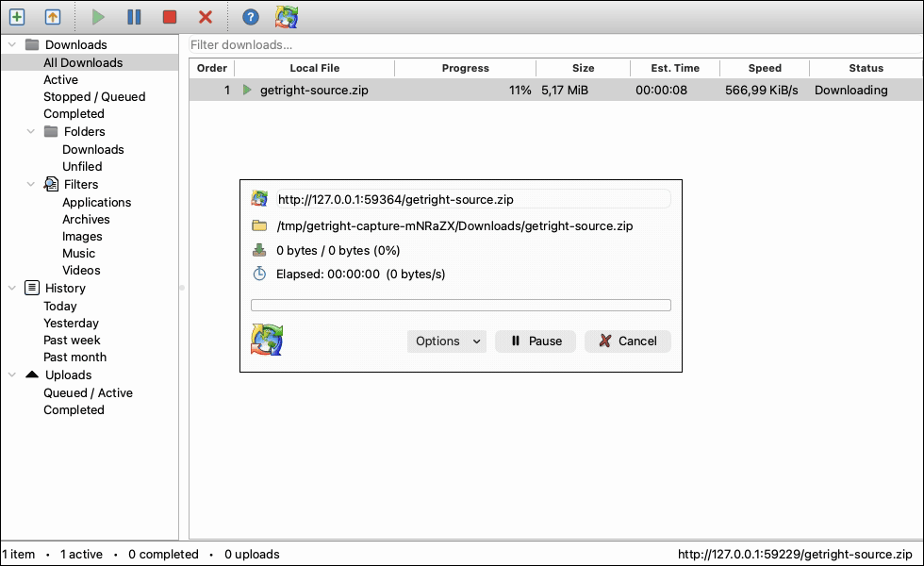Sort by the Size column header
The height and width of the screenshot is (566, 924).
pyautogui.click(x=583, y=68)
